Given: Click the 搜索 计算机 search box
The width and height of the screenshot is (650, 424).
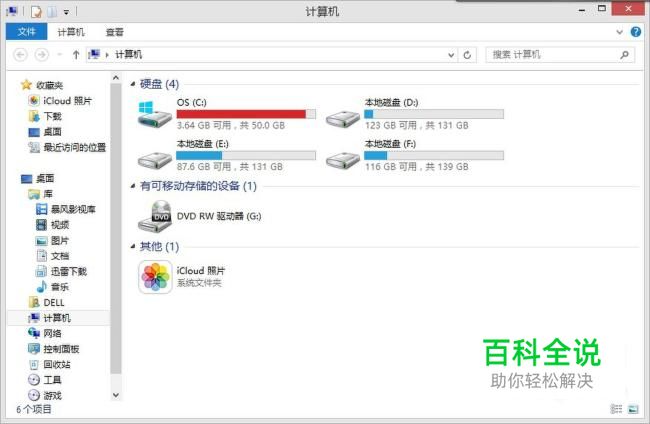Looking at the screenshot, I should 560,55.
